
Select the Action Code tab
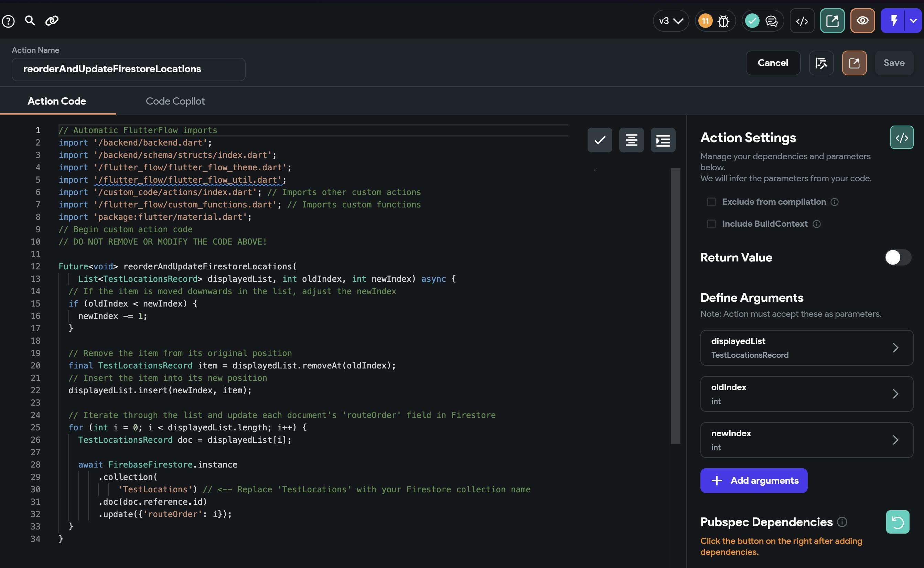click(57, 101)
